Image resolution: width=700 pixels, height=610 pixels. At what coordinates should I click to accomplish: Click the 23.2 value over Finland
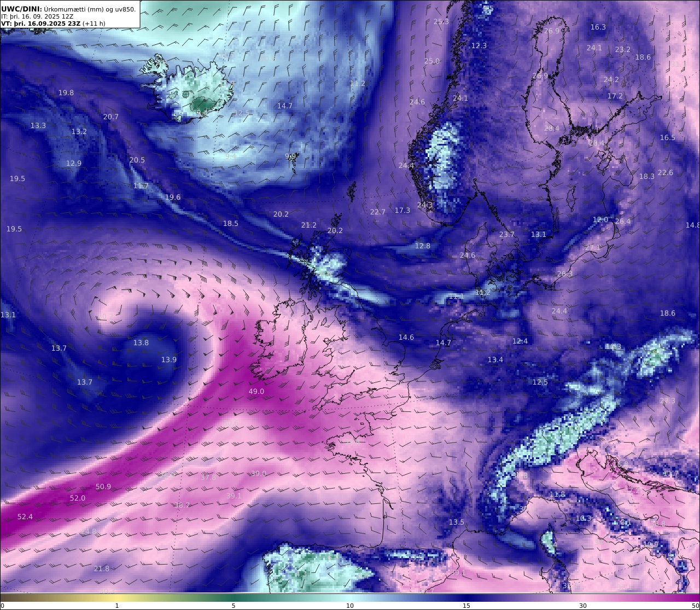click(x=623, y=50)
